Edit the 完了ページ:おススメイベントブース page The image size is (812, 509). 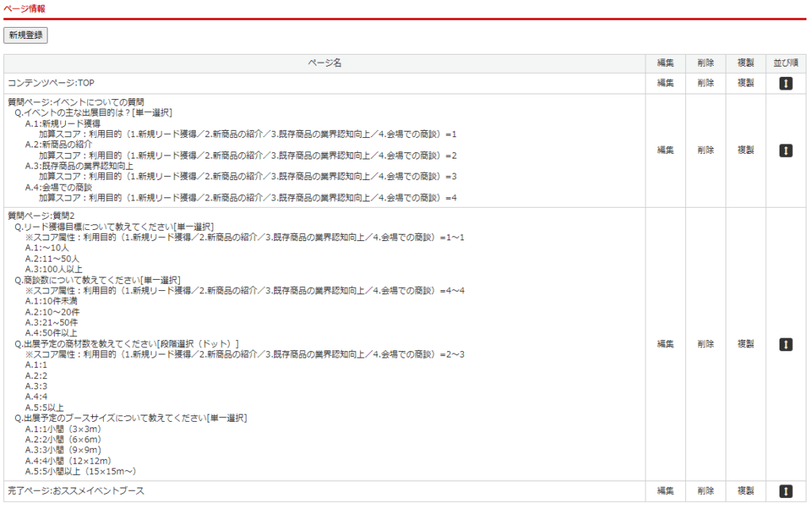(665, 492)
